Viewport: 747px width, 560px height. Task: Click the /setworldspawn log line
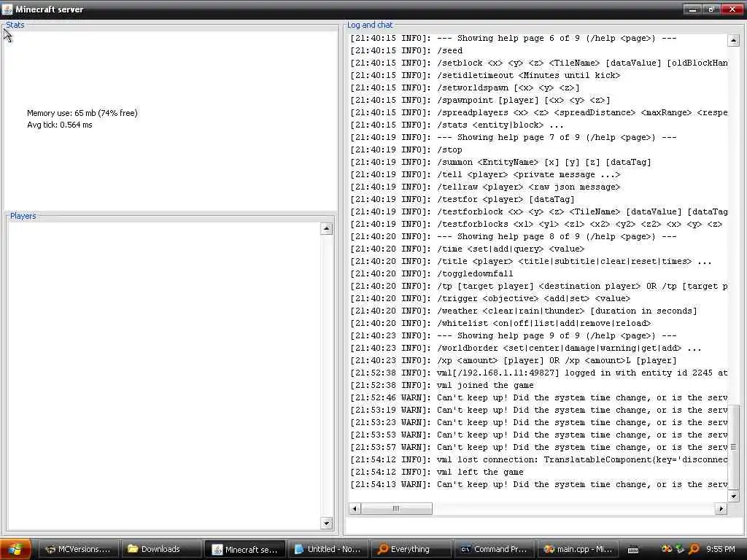coord(465,87)
